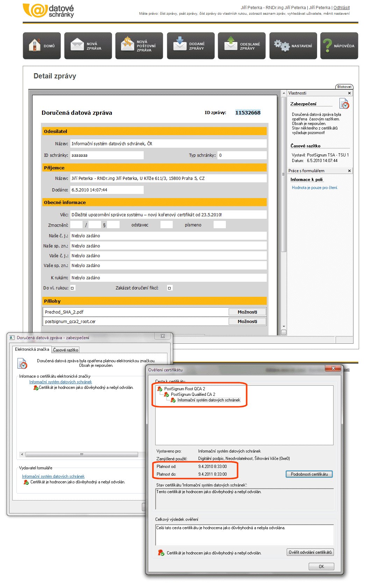
Task: Click certificate icon in the Vydavatel formuláře group
Action: 26,482
